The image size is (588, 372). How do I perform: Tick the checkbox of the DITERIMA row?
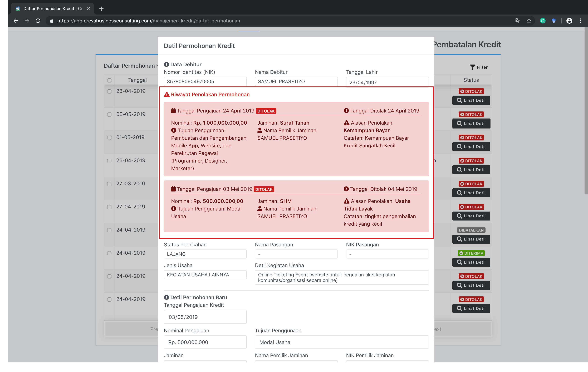pyautogui.click(x=109, y=253)
